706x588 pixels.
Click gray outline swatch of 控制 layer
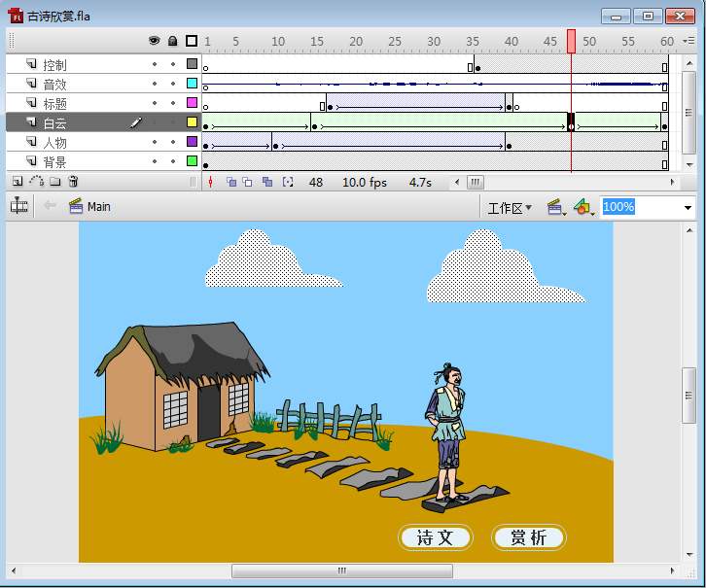coord(192,64)
